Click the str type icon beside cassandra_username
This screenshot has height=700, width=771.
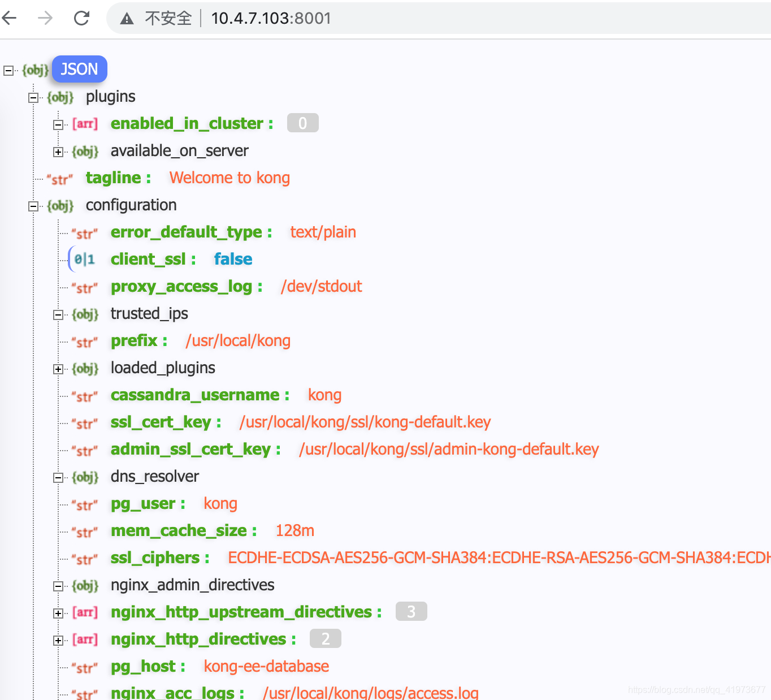(x=85, y=396)
